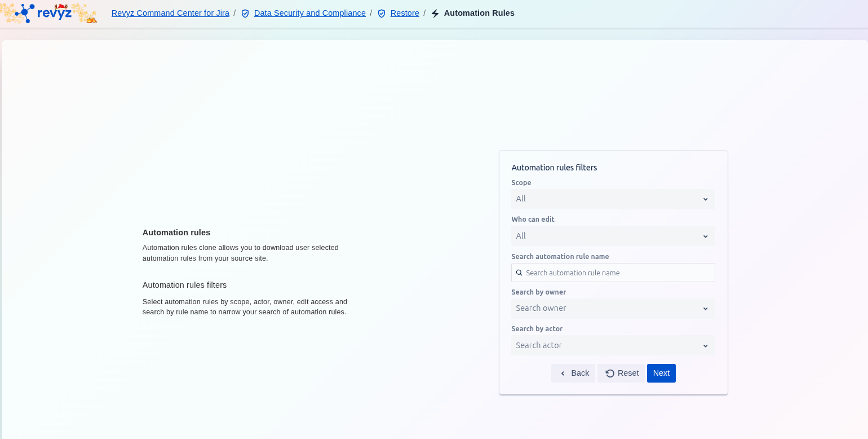The image size is (868, 439).
Task: Open the Search owner dropdown
Action: point(613,309)
